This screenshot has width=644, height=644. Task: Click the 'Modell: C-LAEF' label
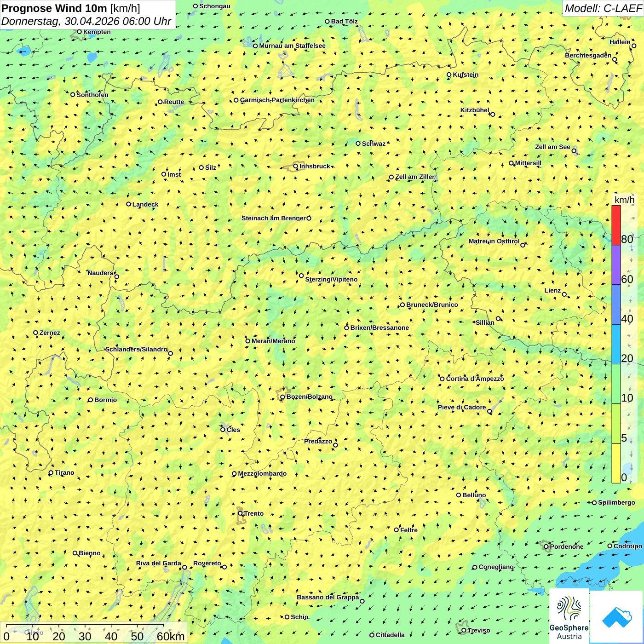603,8
